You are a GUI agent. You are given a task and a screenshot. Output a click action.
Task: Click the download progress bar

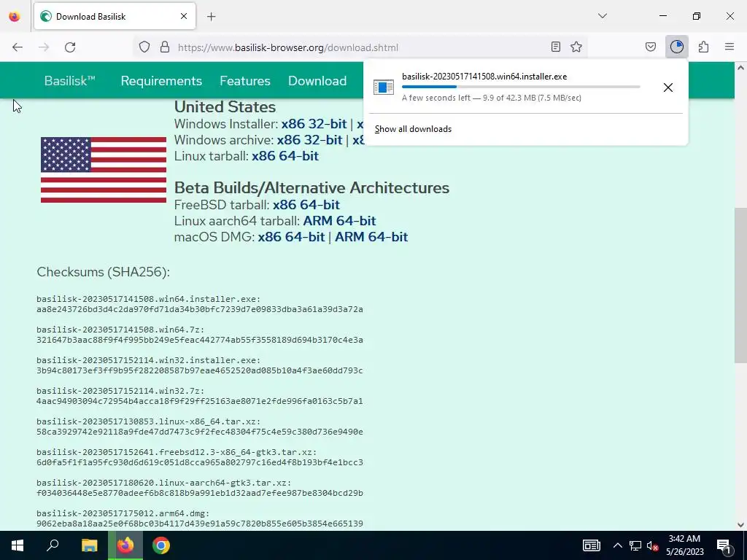[521, 87]
